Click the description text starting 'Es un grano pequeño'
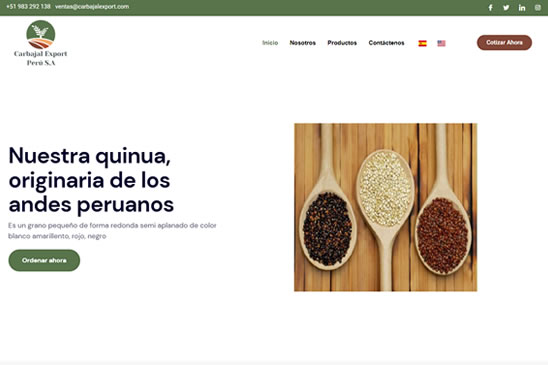 tap(112, 231)
